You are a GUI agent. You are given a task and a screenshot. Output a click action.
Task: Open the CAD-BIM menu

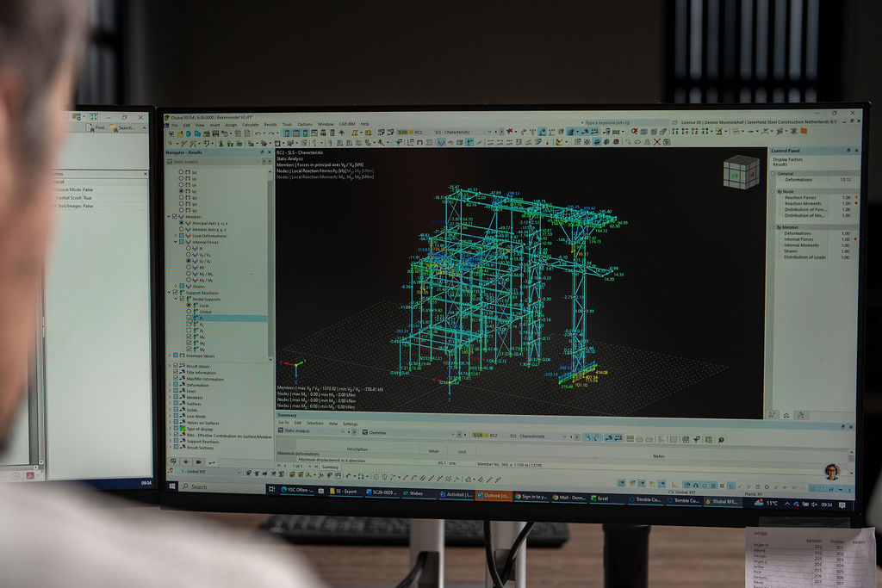347,124
